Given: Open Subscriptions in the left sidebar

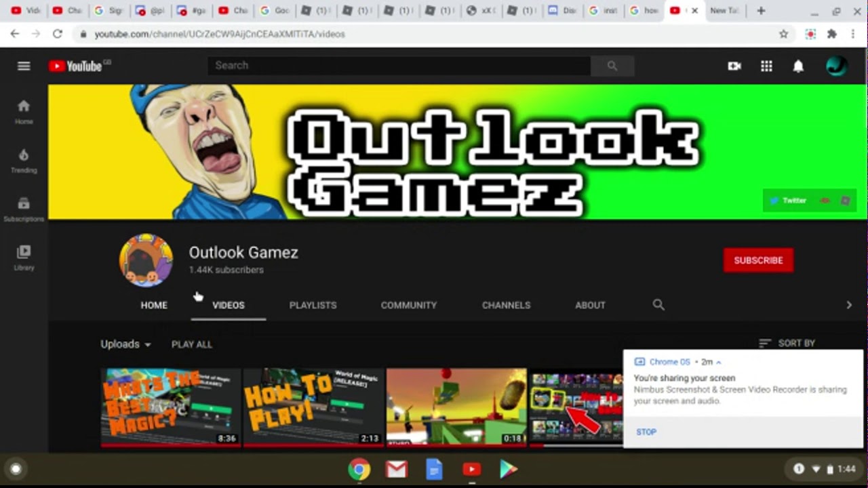Looking at the screenshot, I should click(x=24, y=209).
